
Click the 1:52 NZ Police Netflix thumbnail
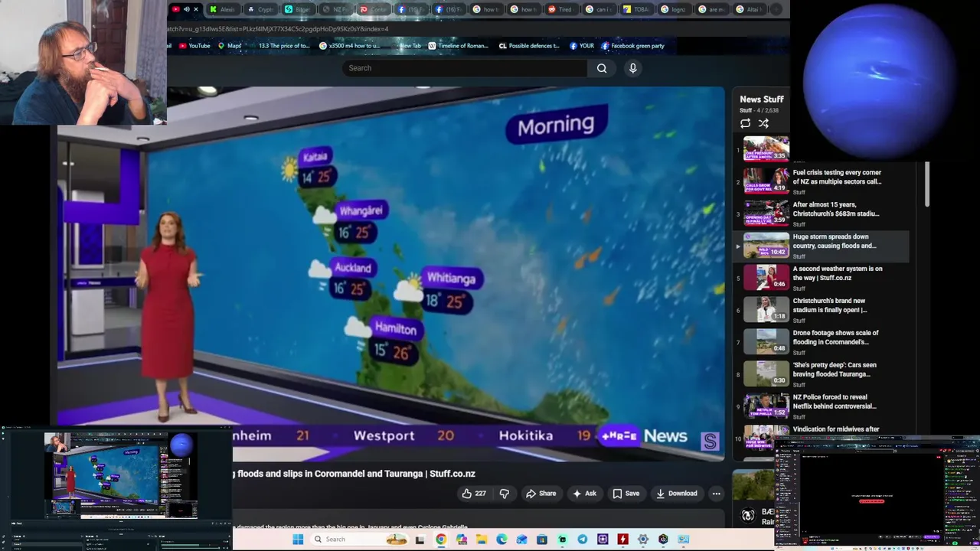[x=766, y=406]
